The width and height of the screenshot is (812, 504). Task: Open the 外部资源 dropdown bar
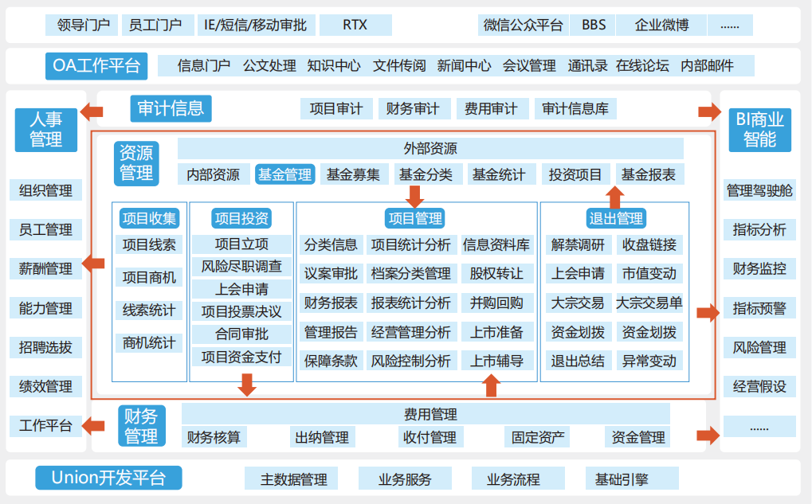pos(430,148)
